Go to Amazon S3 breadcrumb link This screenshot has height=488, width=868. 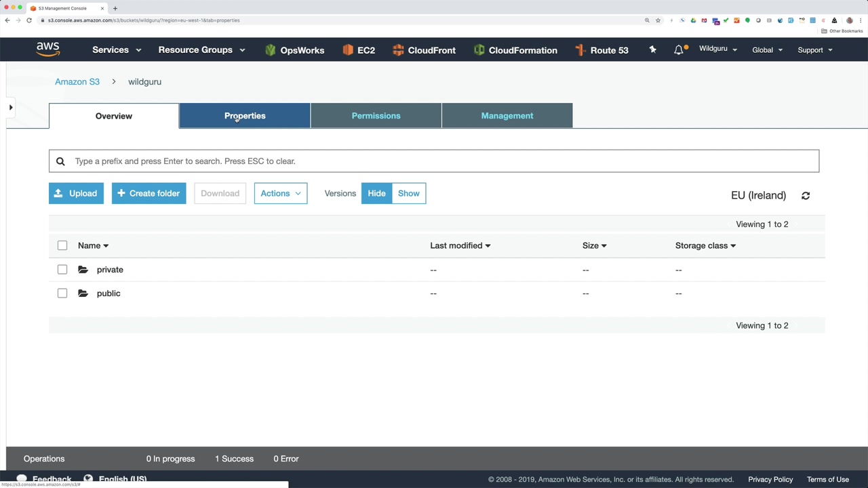[x=77, y=81]
